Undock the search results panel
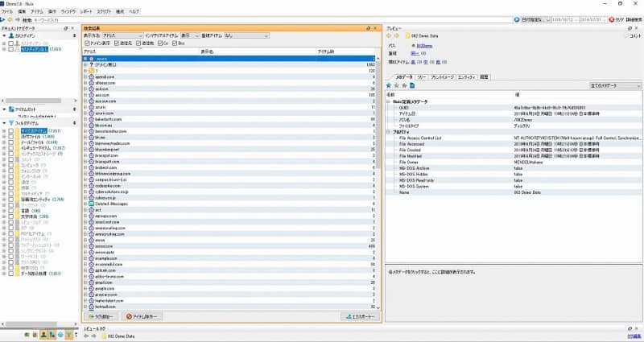The image size is (644, 342). 369,28
